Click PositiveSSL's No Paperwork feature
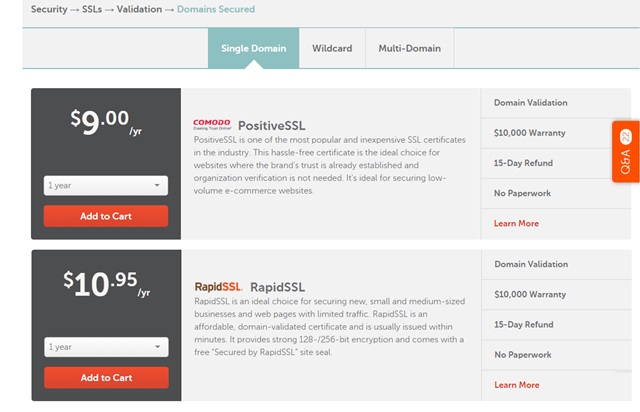This screenshot has width=640, height=412. click(x=522, y=193)
